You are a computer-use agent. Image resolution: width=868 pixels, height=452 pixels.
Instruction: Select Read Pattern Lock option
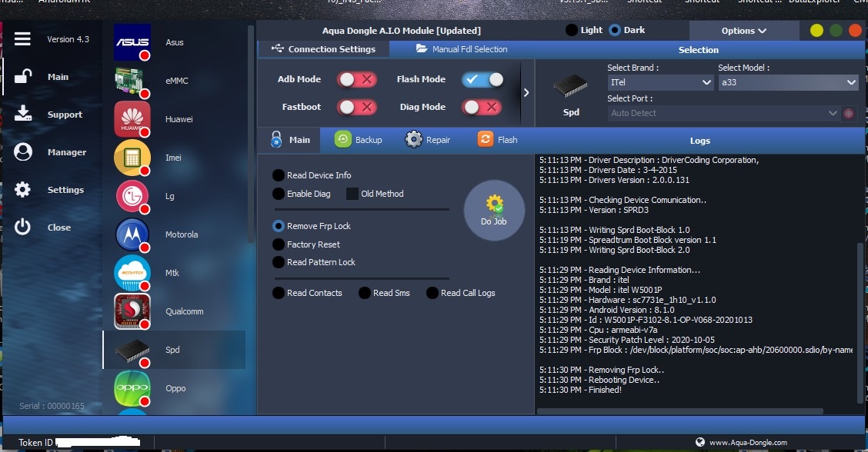279,262
